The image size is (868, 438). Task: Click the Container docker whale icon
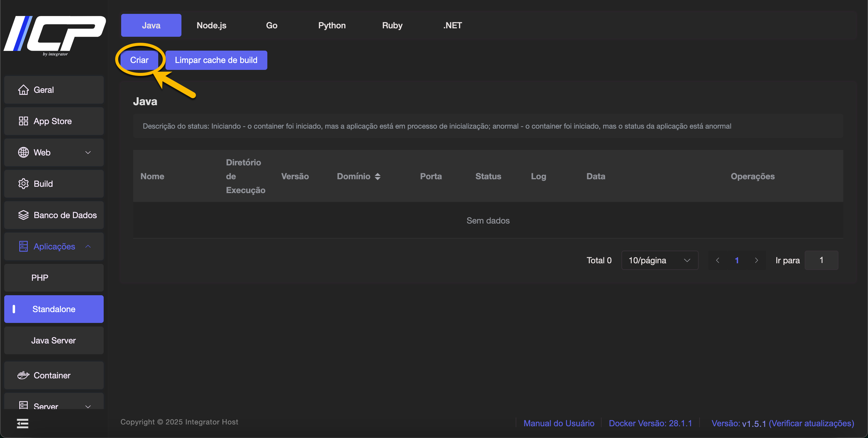[23, 375]
